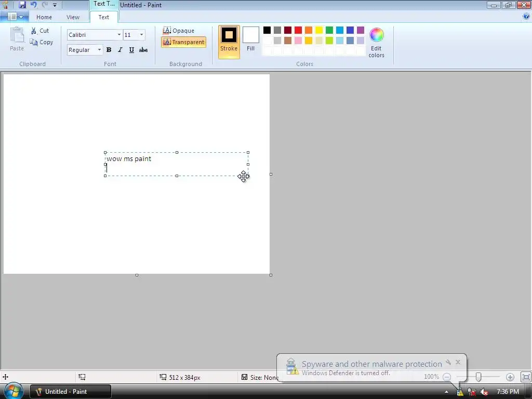532x399 pixels.
Task: Pick the brown color swatch
Action: pyautogui.click(x=288, y=41)
